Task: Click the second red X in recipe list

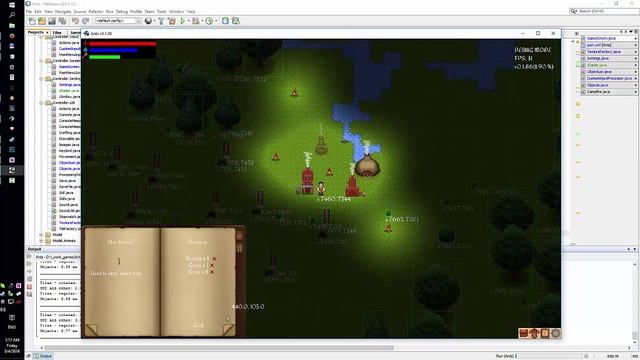Action: [x=212, y=265]
